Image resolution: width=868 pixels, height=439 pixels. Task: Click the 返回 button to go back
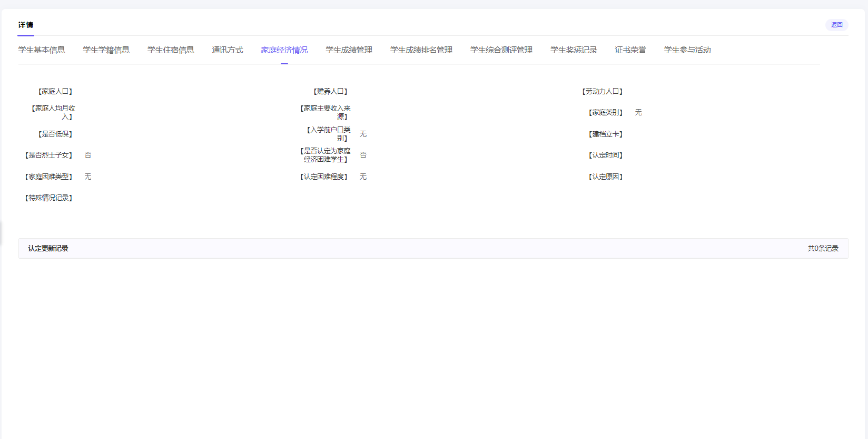pyautogui.click(x=836, y=25)
